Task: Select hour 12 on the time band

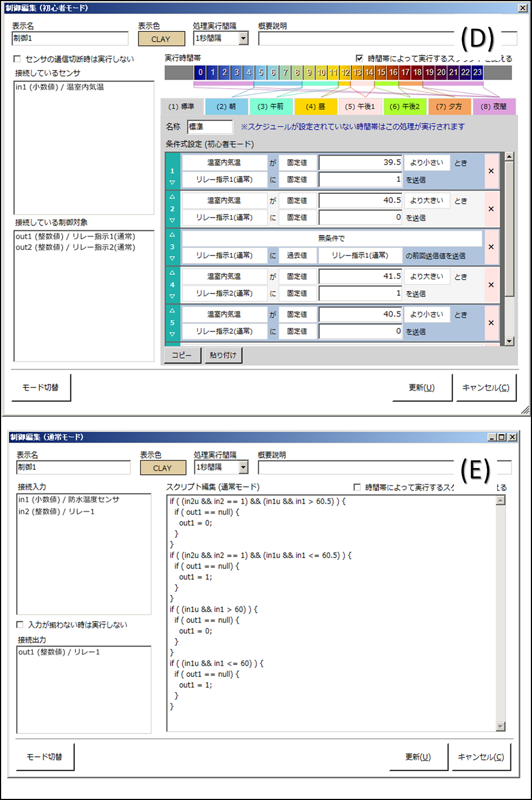Action: coord(345,73)
